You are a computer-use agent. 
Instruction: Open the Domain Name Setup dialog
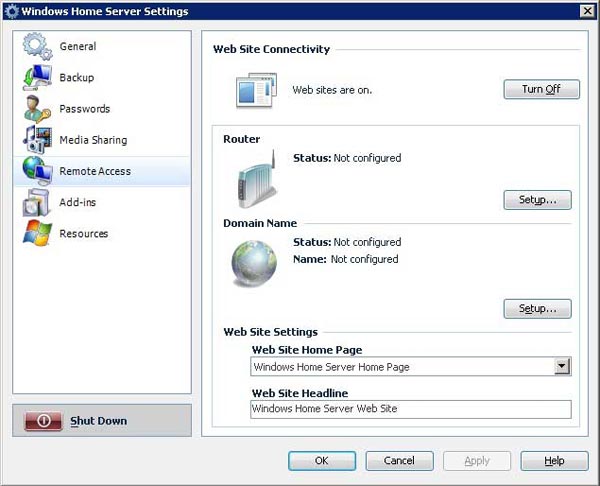[x=537, y=309]
